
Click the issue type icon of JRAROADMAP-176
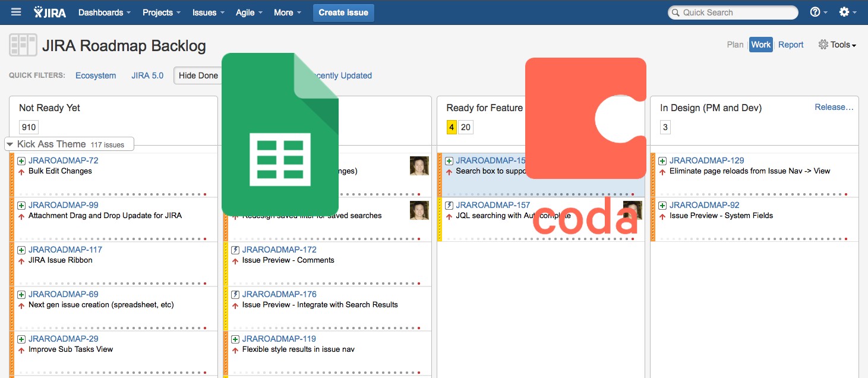(x=235, y=294)
